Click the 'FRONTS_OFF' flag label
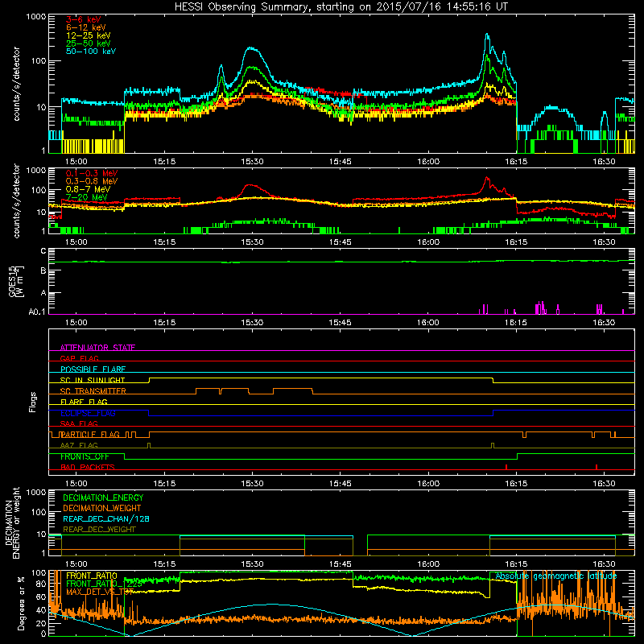The height and width of the screenshot is (644, 644). point(85,456)
